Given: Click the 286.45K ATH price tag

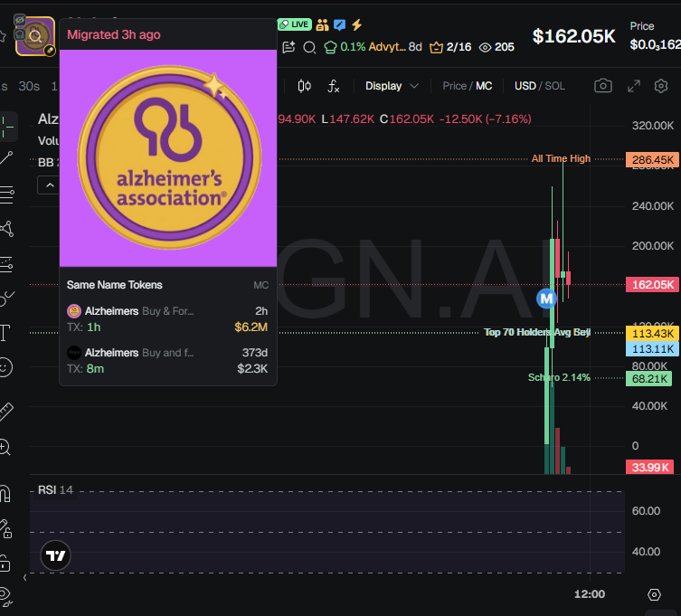Looking at the screenshot, I should click(x=652, y=159).
